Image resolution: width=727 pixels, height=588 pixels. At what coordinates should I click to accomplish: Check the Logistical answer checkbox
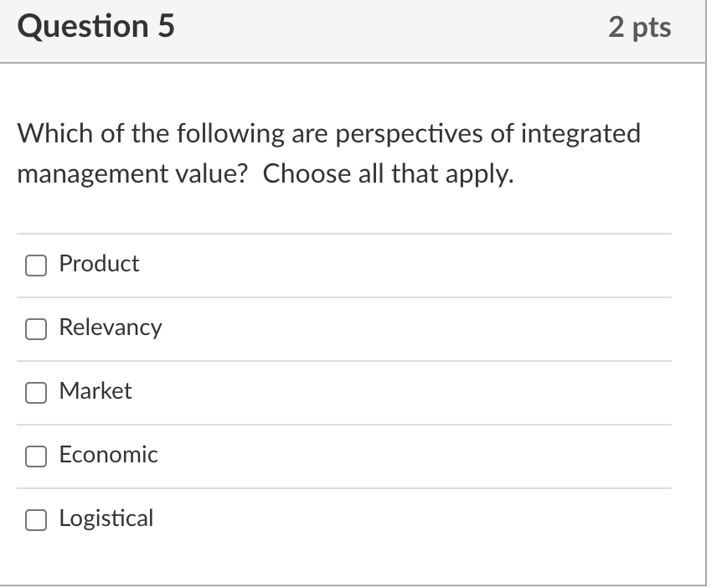point(35,520)
